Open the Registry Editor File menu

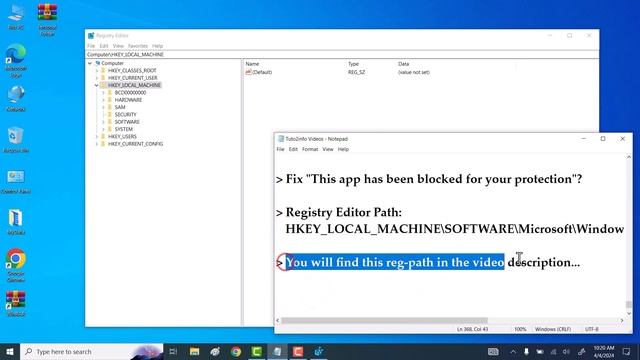[x=91, y=46]
